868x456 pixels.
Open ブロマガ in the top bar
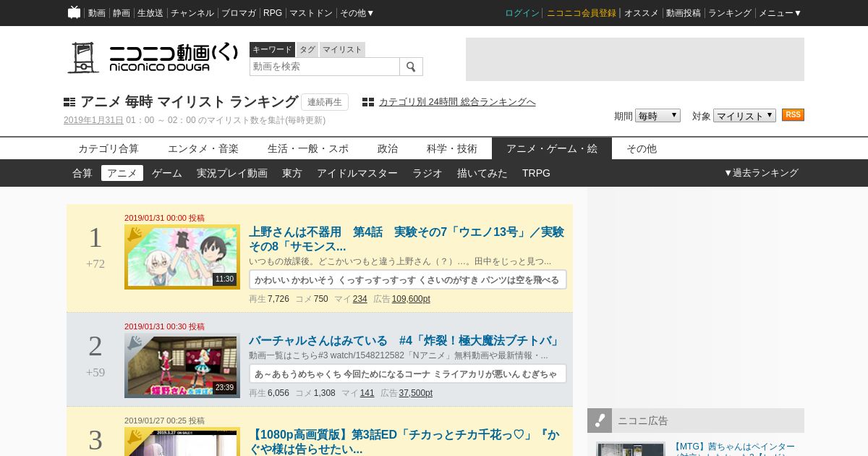239,13
